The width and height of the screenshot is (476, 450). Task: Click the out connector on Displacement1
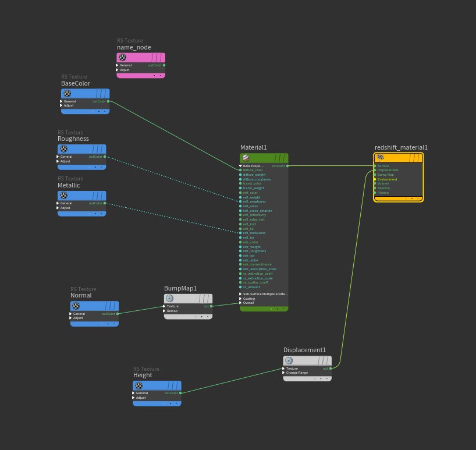[x=331, y=368]
